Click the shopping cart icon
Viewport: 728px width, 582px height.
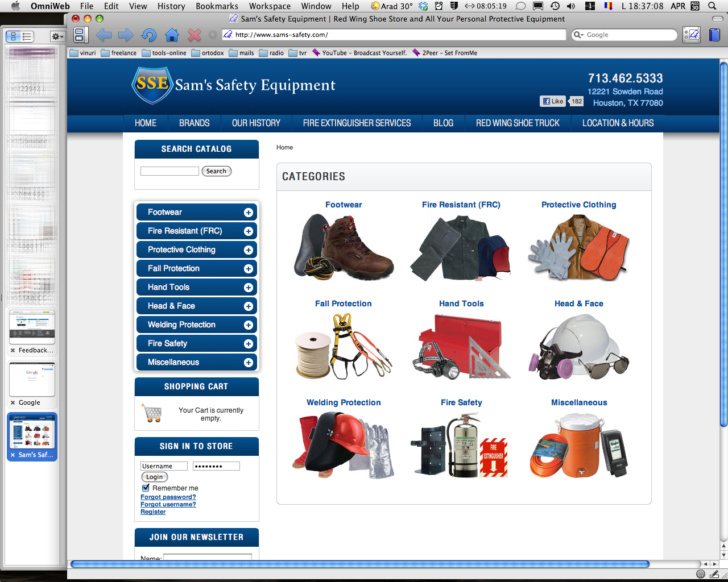152,413
